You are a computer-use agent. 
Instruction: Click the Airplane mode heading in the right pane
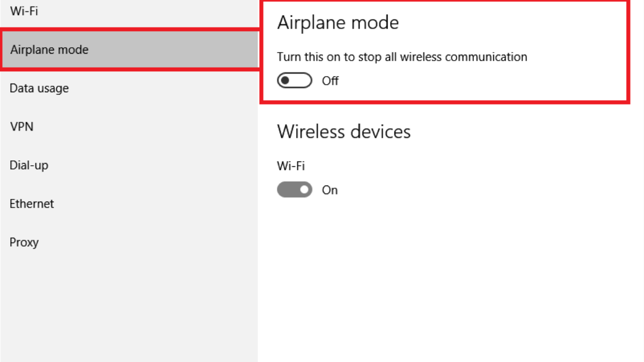(x=338, y=23)
